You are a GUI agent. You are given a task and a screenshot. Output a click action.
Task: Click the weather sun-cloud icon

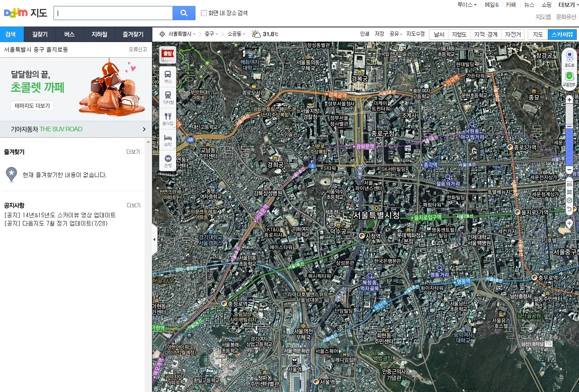256,34
